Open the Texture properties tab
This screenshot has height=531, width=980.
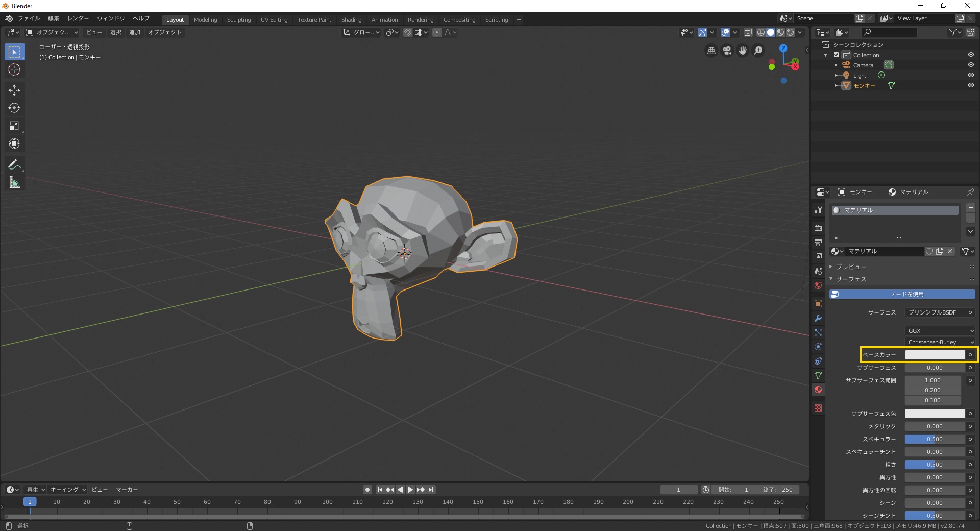click(818, 408)
